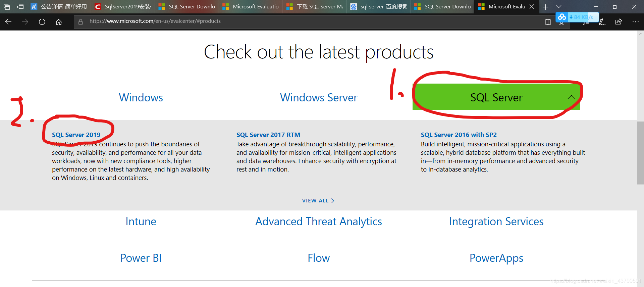Image resolution: width=644 pixels, height=287 pixels.
Task: Open the SQL Server 2019 link
Action: pos(76,135)
